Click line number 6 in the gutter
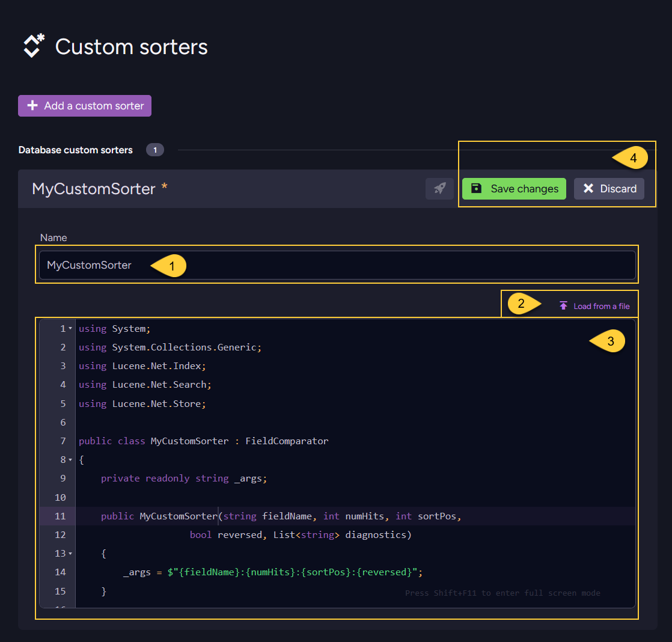 point(63,423)
